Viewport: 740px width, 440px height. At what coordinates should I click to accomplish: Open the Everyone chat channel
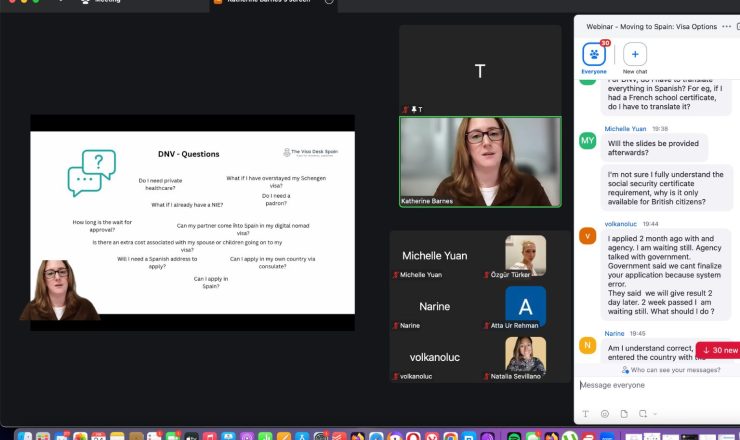coord(594,54)
